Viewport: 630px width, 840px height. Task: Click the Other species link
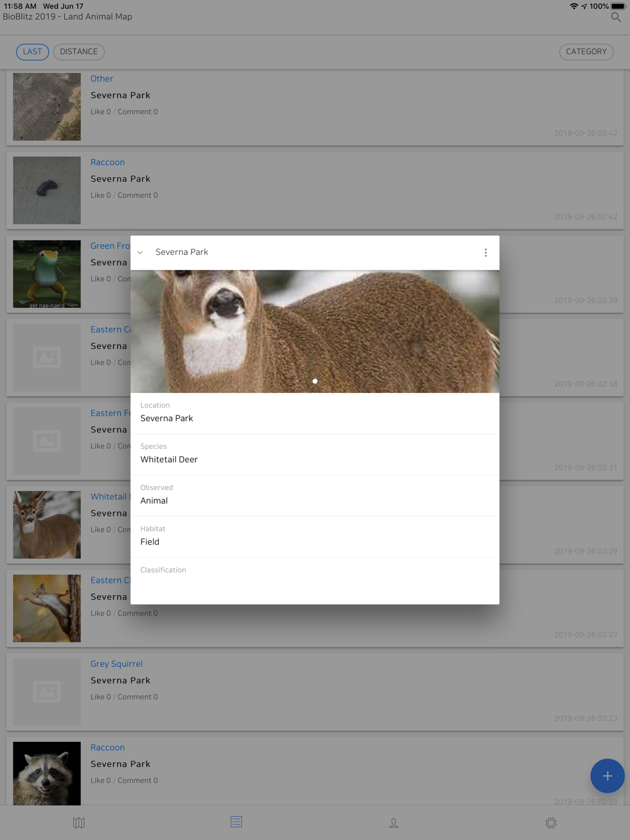(x=101, y=79)
